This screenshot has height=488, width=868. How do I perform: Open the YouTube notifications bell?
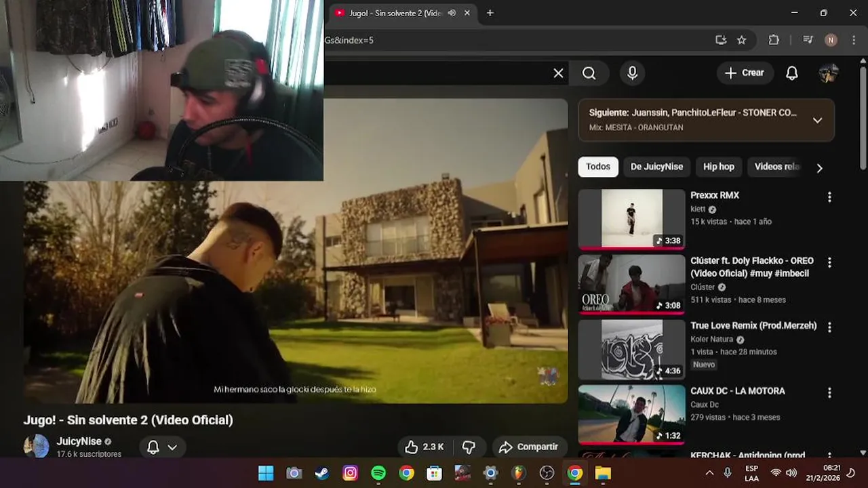(x=791, y=73)
